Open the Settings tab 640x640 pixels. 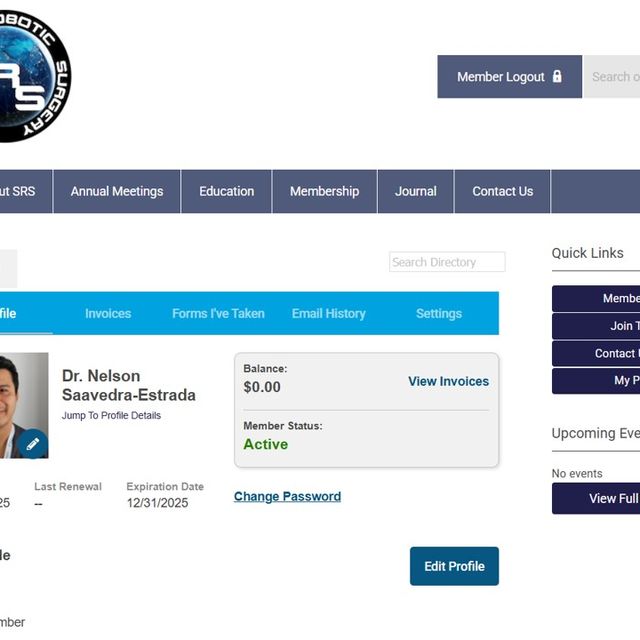pyautogui.click(x=439, y=314)
